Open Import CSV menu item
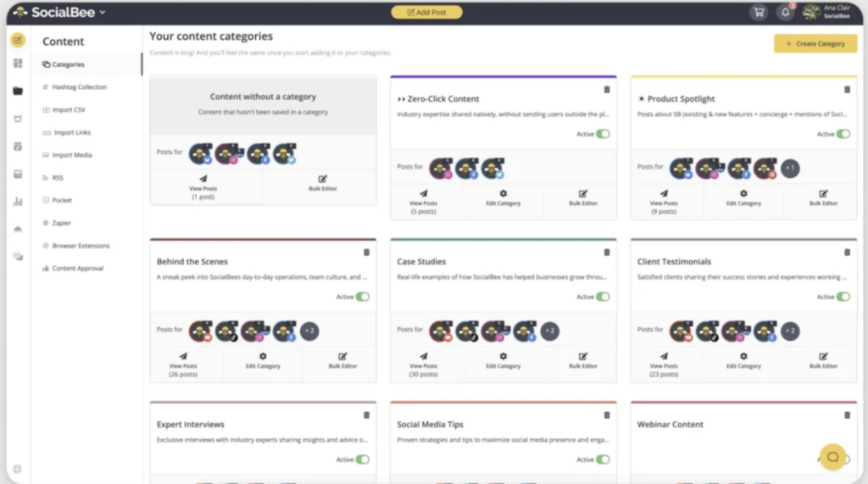Viewport: 868px width, 484px height. pos(70,110)
